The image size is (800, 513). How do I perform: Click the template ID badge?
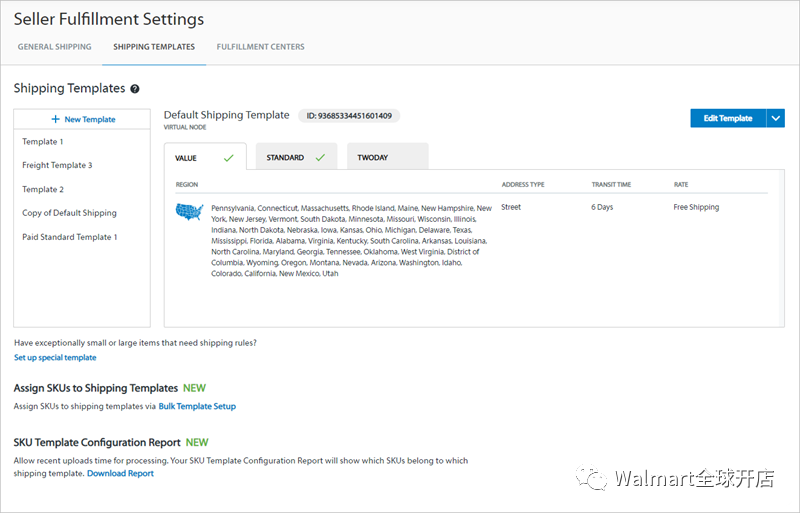click(x=349, y=116)
